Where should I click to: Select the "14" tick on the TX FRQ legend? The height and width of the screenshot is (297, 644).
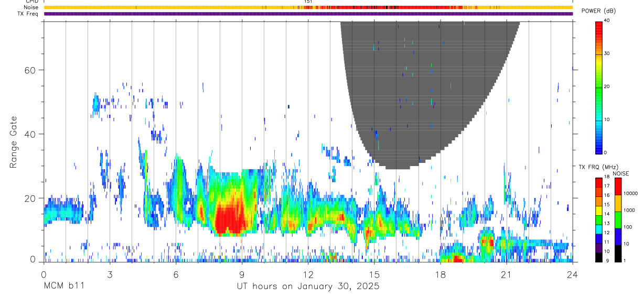[607, 214]
